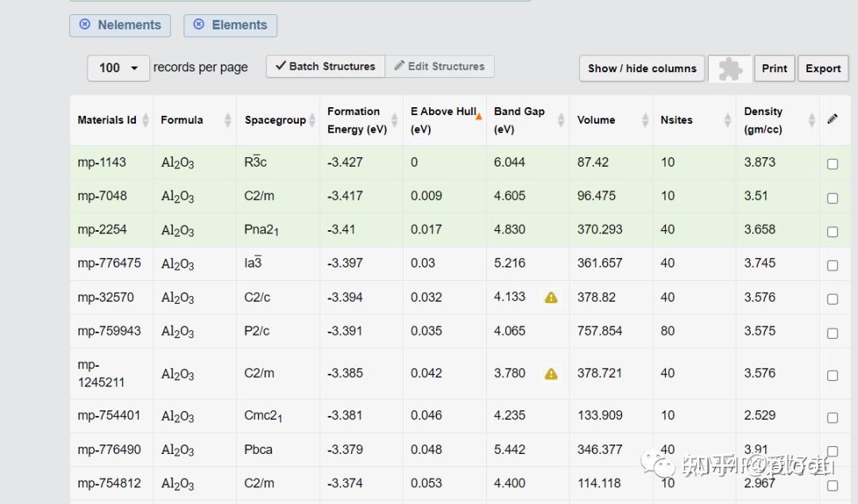Sort by Density column arrows
The image size is (858, 504).
[x=811, y=120]
